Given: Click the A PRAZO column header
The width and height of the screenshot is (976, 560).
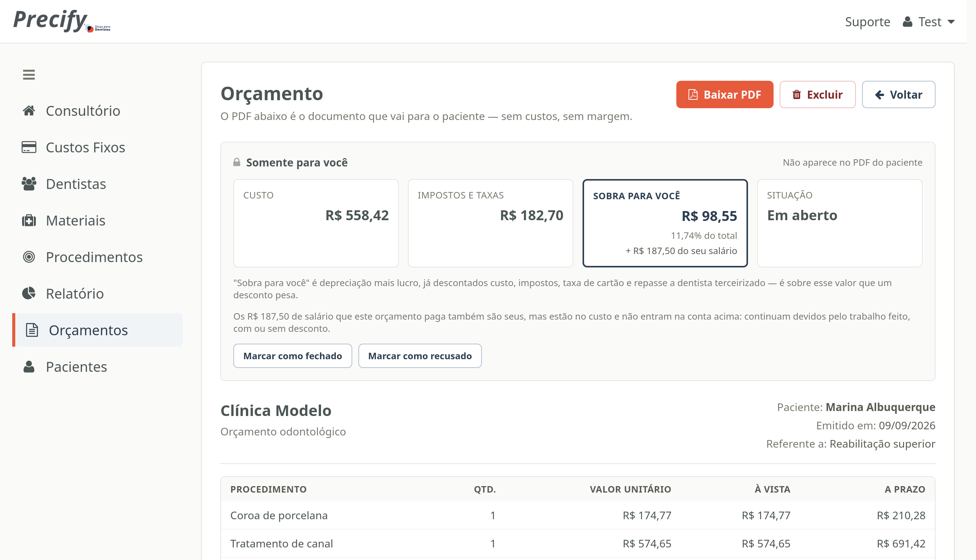Looking at the screenshot, I should (905, 489).
